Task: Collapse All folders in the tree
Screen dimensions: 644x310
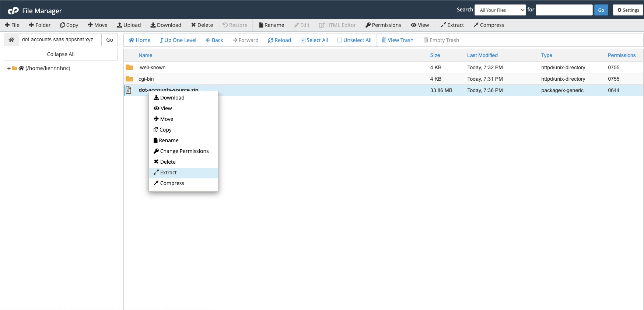Action: click(x=61, y=54)
